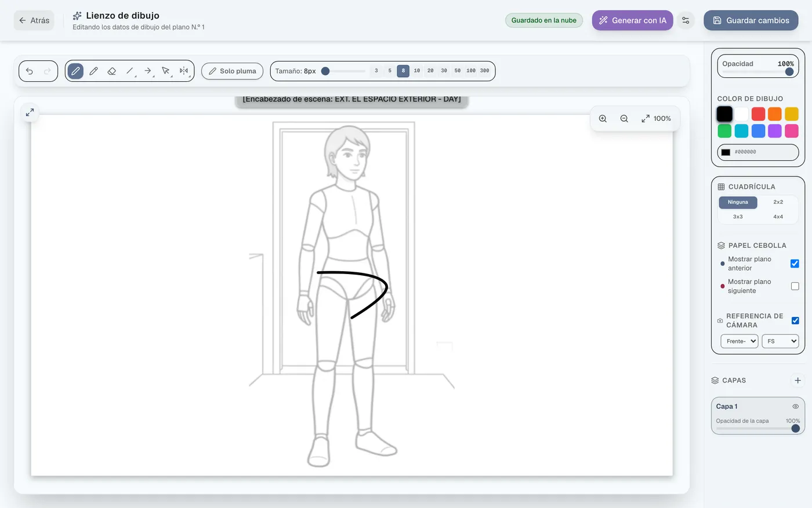The height and width of the screenshot is (508, 812).
Task: Click the Guardado en la nube status badge
Action: (x=543, y=20)
